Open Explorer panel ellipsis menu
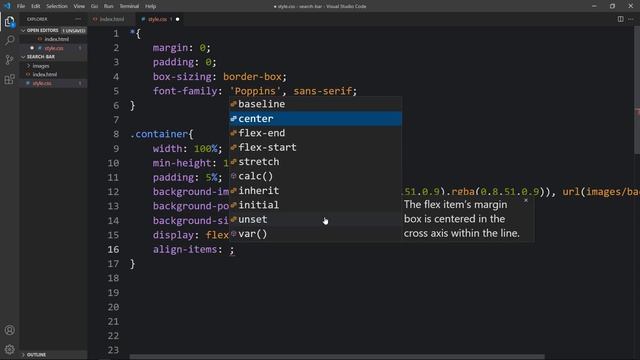 pyautogui.click(x=78, y=19)
